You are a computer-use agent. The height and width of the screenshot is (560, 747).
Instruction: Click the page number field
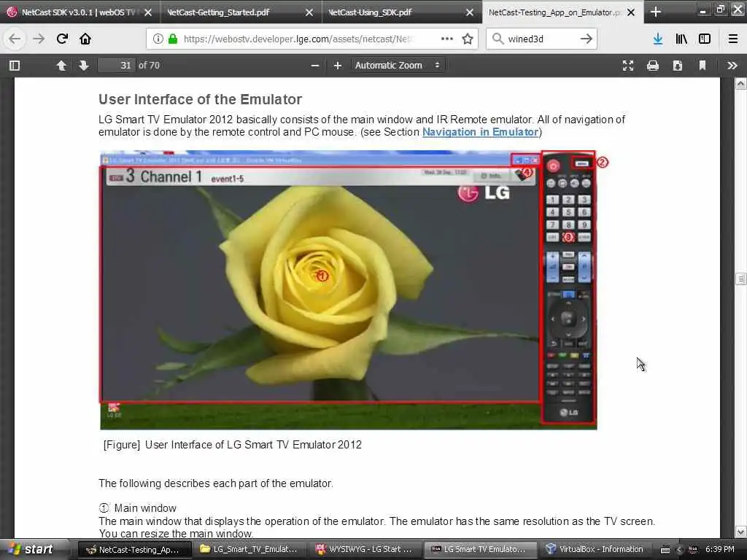coord(116,65)
